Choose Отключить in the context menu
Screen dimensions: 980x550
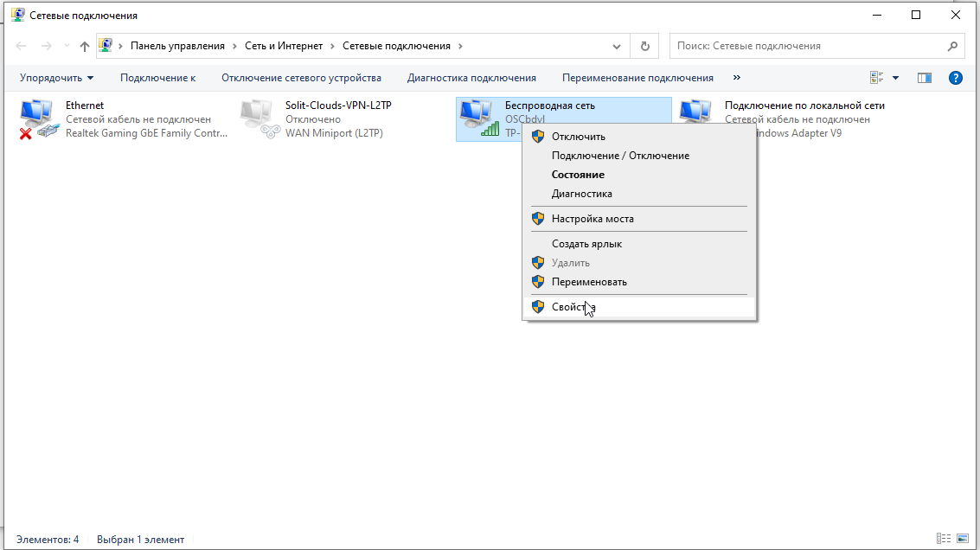[x=638, y=137]
